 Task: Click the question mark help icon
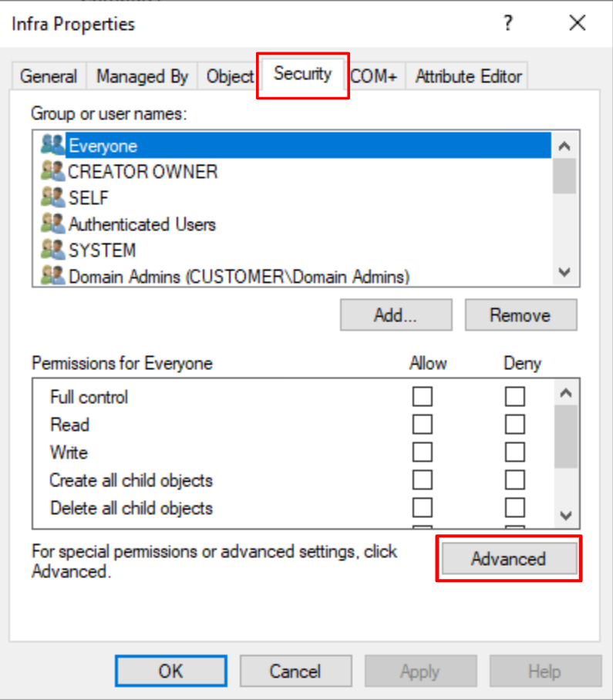click(507, 23)
